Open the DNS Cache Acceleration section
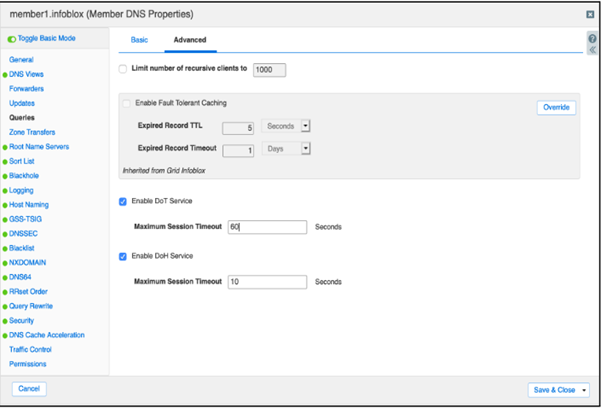Screen dimensions: 601x409 pos(47,335)
